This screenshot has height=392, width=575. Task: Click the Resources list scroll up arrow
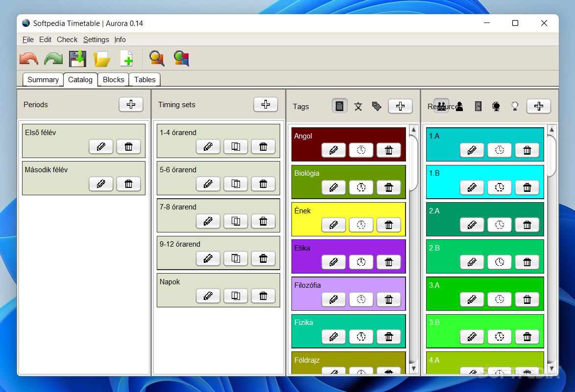pyautogui.click(x=551, y=129)
